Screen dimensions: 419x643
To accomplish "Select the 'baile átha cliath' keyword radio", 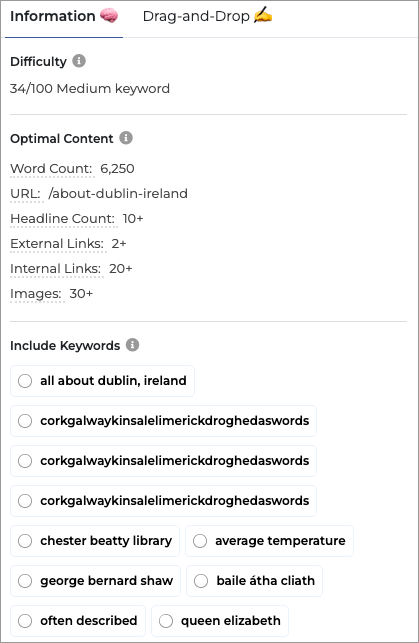I will (x=201, y=581).
